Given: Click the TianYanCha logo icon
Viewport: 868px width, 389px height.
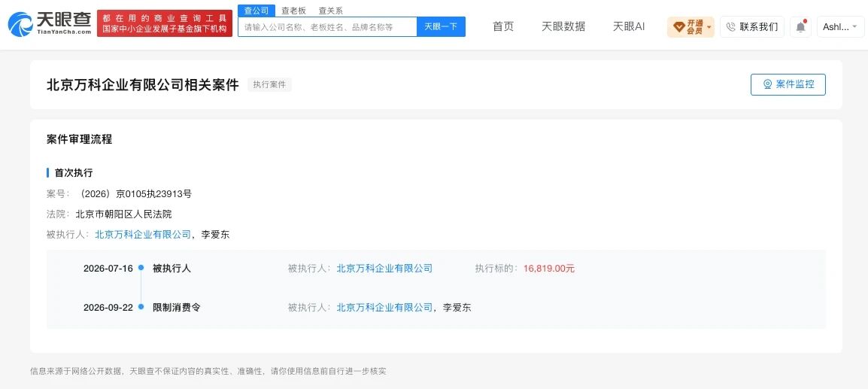Looking at the screenshot, I should [20, 24].
